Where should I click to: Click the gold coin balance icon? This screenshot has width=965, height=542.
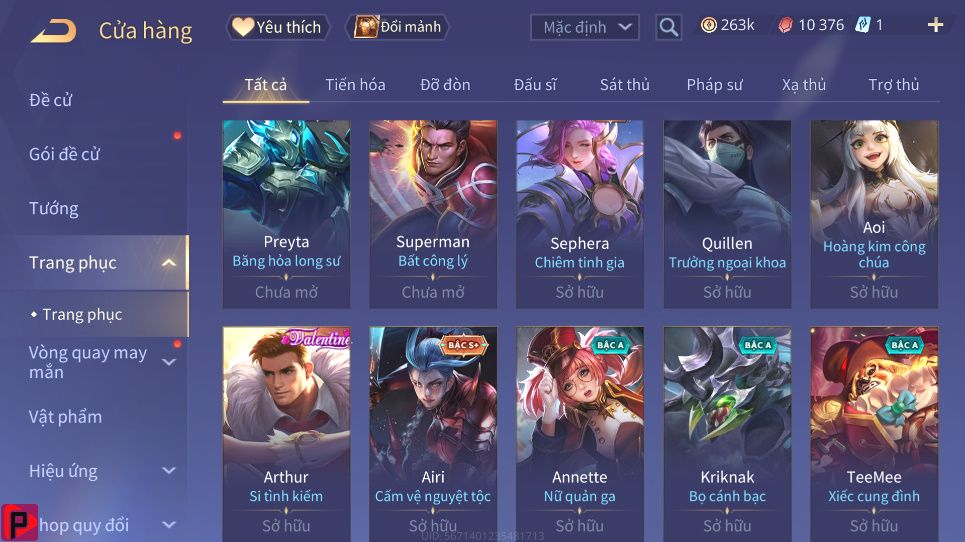709,25
